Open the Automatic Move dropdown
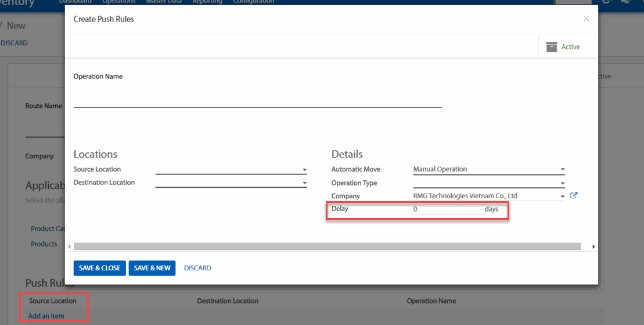This screenshot has height=325, width=644. [x=562, y=170]
